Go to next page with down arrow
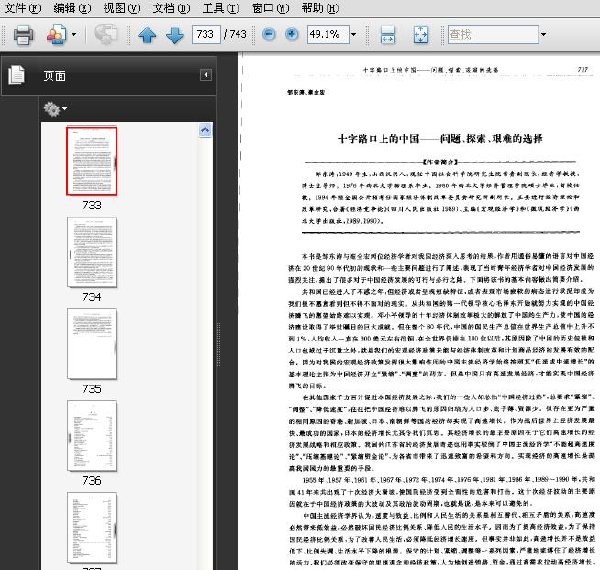Image resolution: width=600 pixels, height=570 pixels. [x=175, y=35]
